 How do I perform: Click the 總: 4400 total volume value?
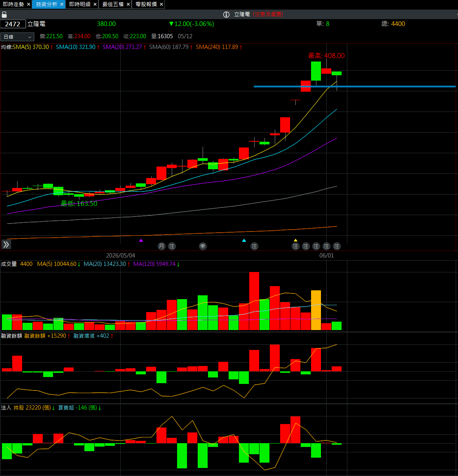point(393,24)
